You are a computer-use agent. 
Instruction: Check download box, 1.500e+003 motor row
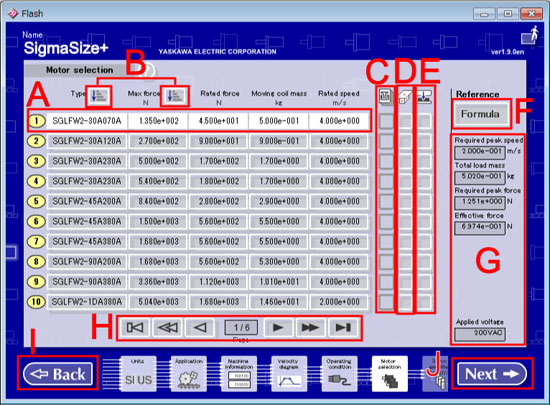click(424, 222)
